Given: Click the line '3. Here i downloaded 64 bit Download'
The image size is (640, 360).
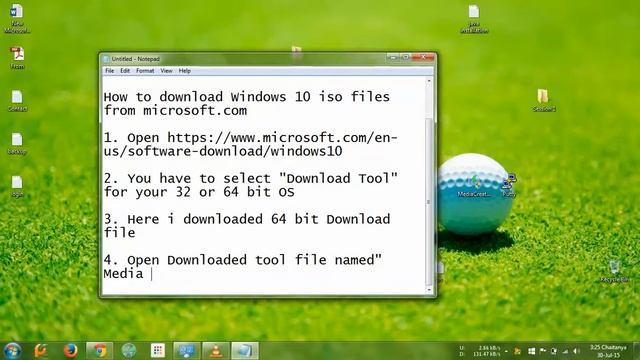Looking at the screenshot, I should [247, 219].
